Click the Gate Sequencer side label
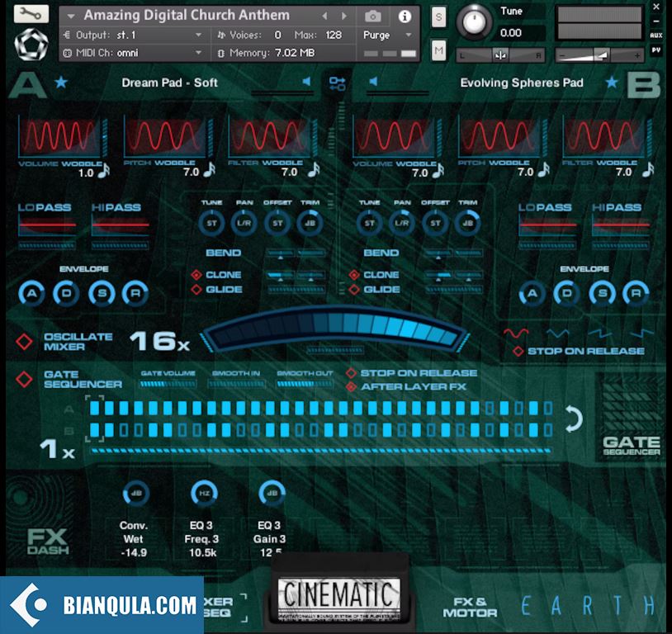 632,446
